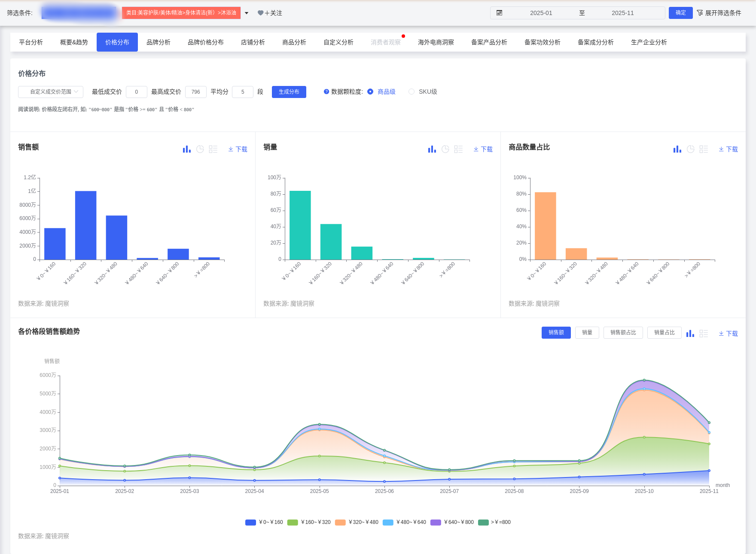Select the 商品级 radio option

(370, 92)
